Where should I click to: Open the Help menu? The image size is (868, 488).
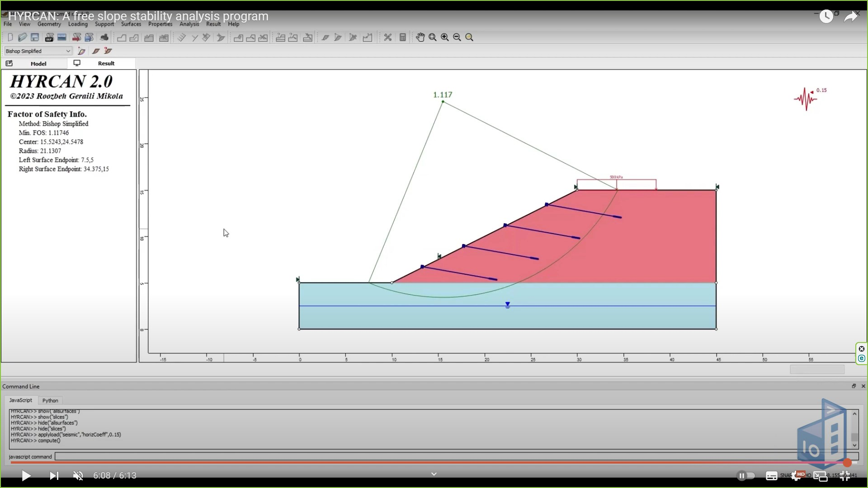pyautogui.click(x=233, y=24)
